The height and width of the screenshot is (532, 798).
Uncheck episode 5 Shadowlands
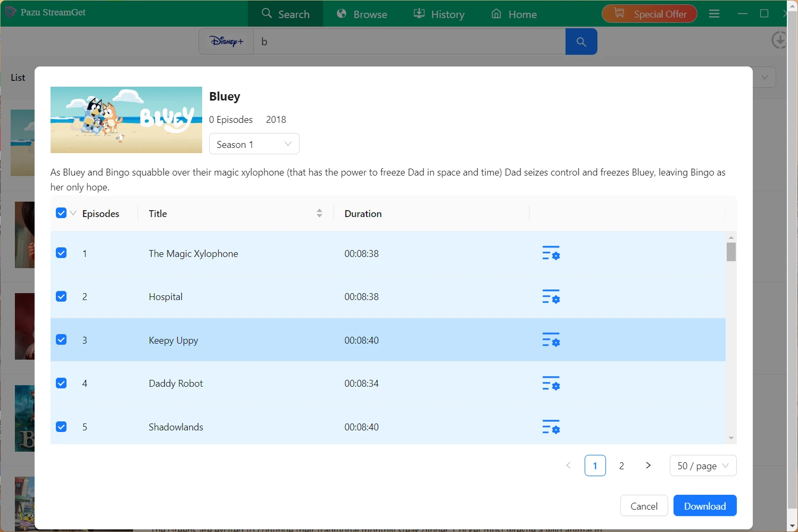coord(61,427)
